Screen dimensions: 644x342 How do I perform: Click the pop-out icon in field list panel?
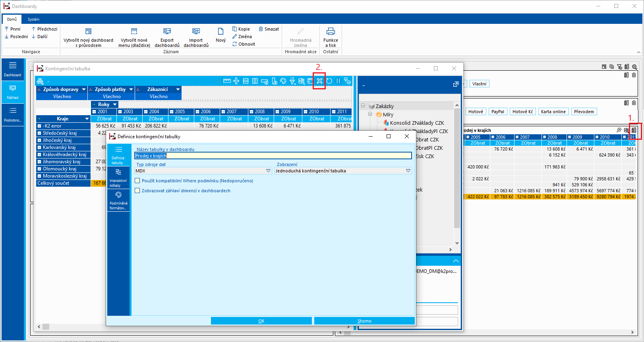[x=456, y=84]
